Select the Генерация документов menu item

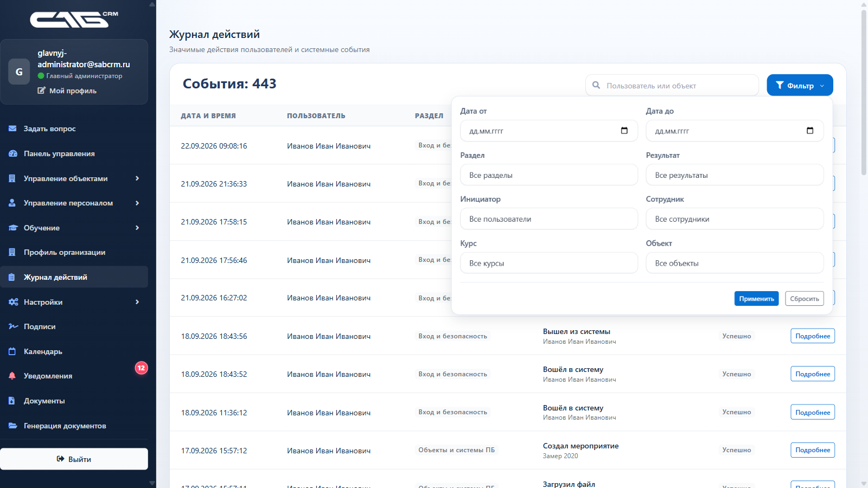[x=74, y=426]
